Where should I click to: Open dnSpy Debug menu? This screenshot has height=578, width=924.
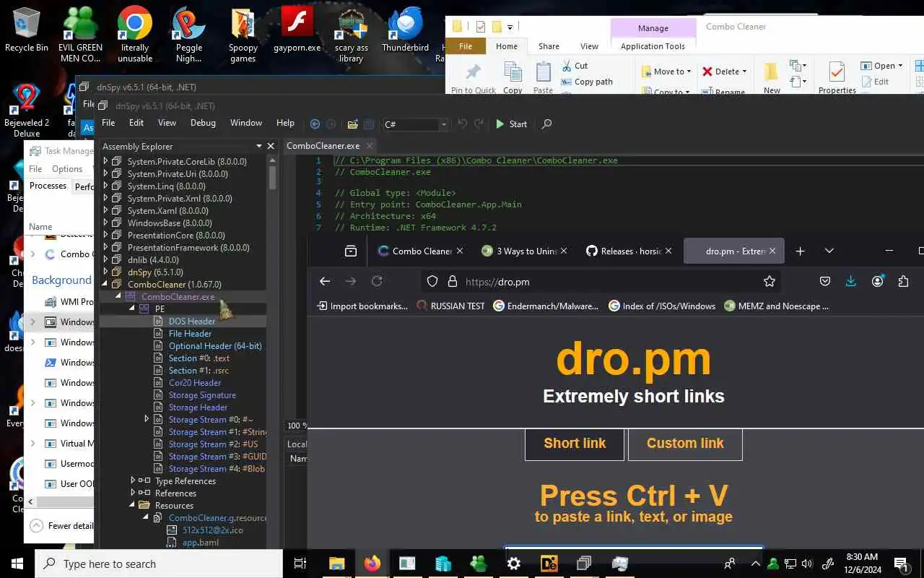[x=203, y=123]
